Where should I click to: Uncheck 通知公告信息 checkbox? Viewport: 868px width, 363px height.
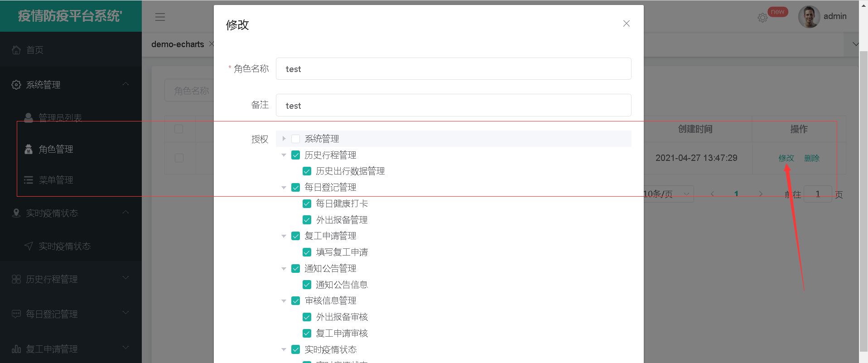[x=307, y=285]
